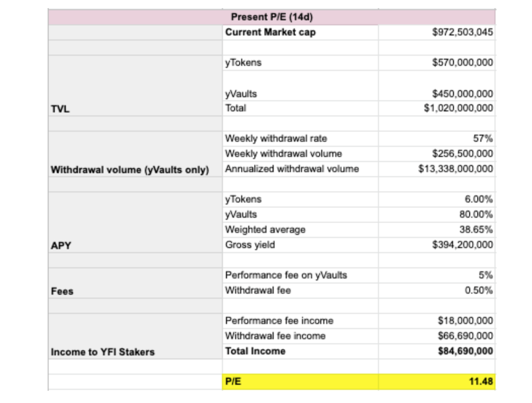Click the Total TVL cell $1,020,000,000

[x=437, y=108]
